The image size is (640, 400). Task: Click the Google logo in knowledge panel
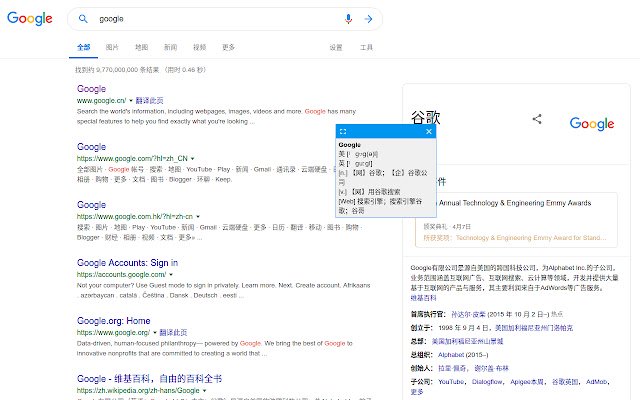(x=592, y=123)
